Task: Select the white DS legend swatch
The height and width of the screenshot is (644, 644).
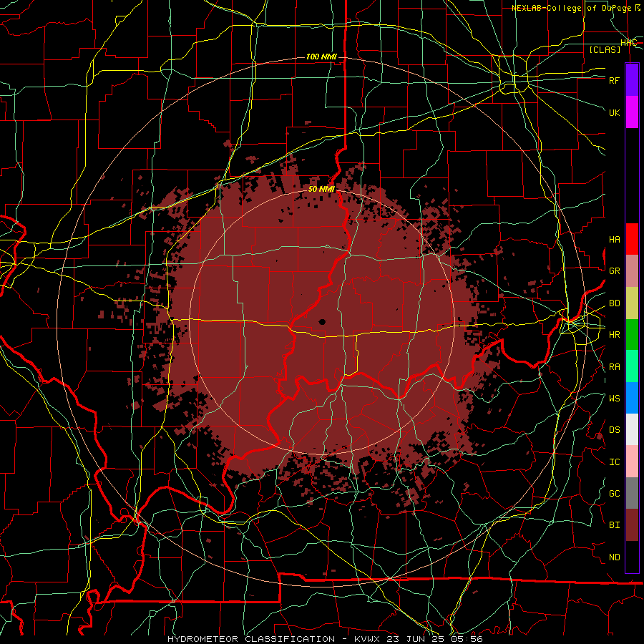Action: click(632, 429)
